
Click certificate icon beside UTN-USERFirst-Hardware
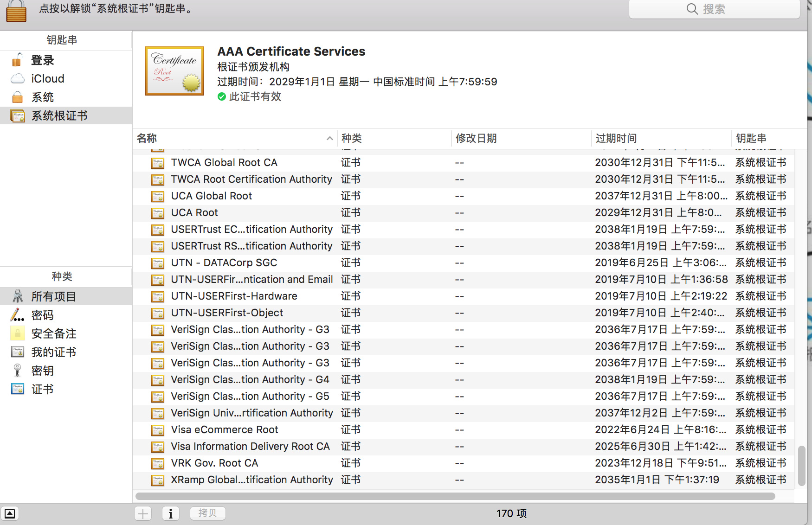(158, 297)
